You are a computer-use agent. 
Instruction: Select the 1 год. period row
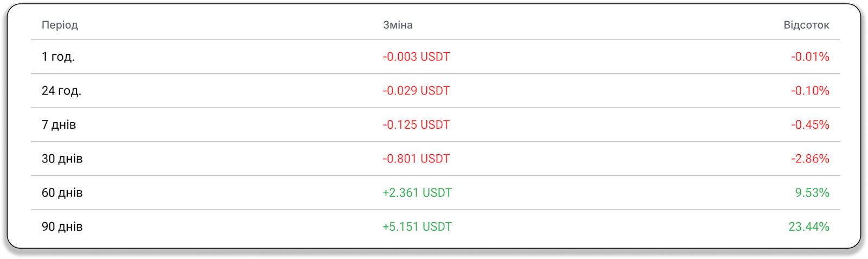(436, 56)
